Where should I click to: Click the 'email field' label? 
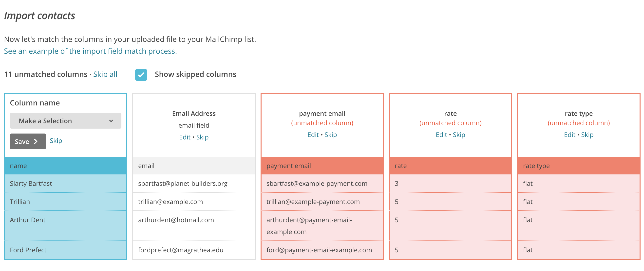(x=194, y=125)
